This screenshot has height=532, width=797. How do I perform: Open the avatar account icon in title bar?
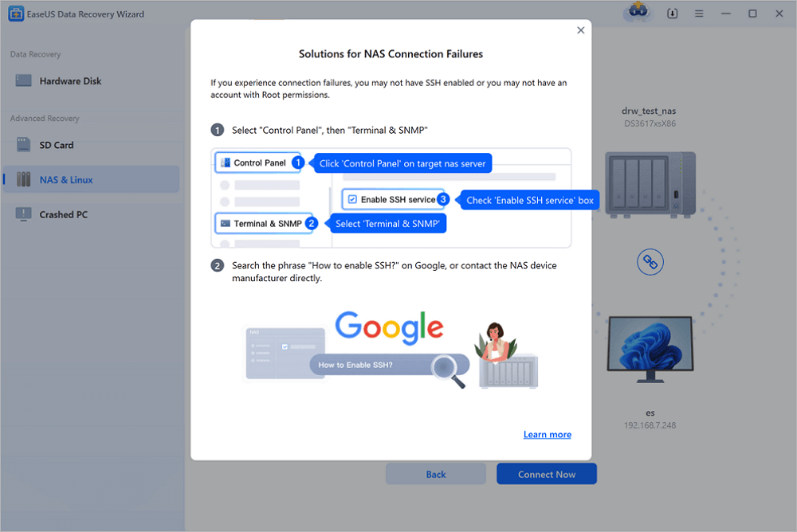coord(638,11)
